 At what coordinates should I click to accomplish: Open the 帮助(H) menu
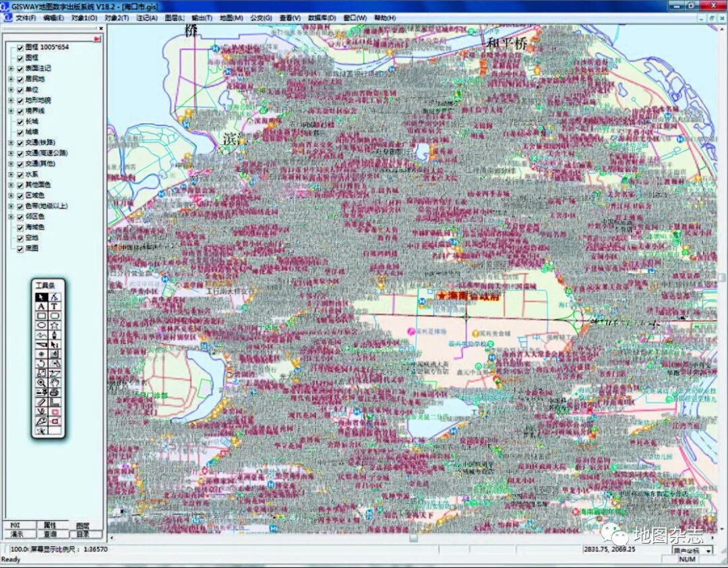(385, 18)
